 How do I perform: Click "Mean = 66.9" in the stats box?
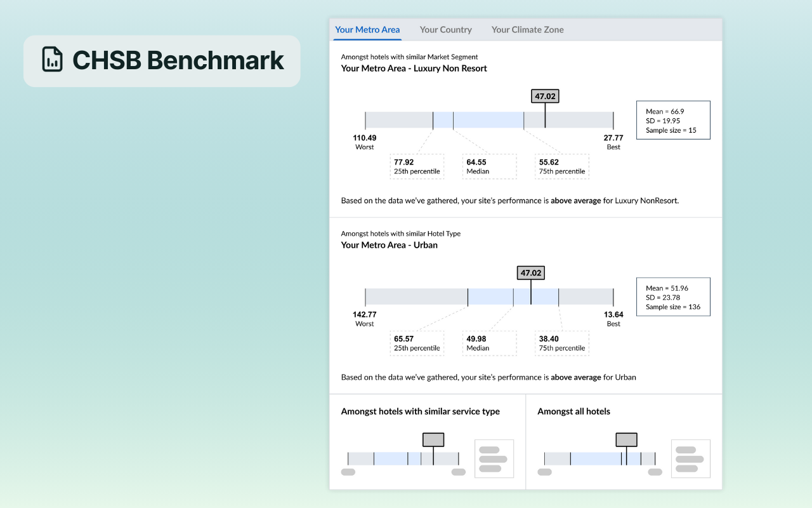tap(665, 111)
